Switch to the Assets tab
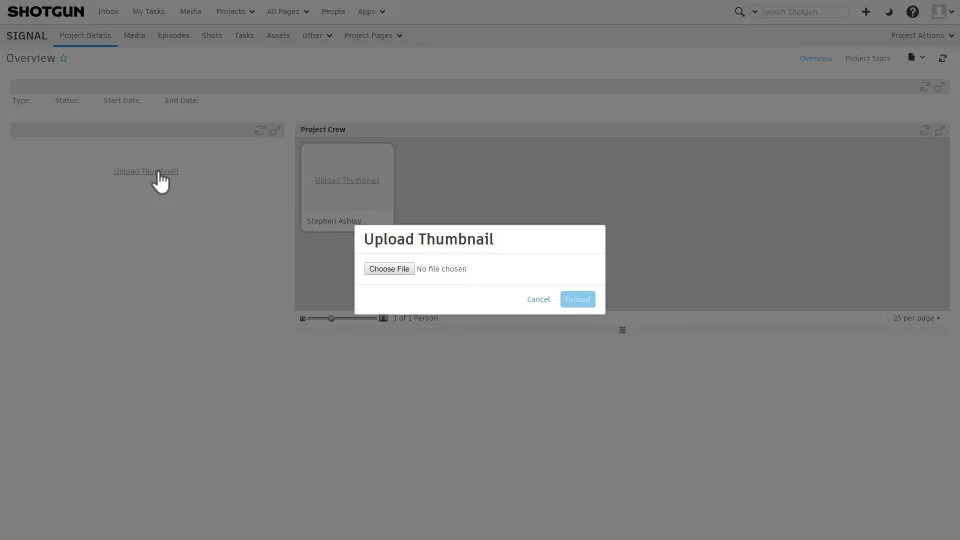 click(x=278, y=36)
